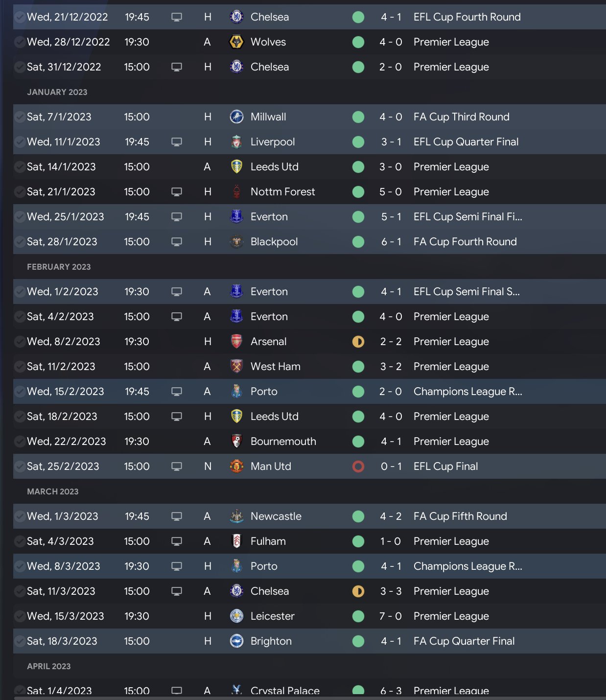Click the yellow draw indicator for Chelsea 3 - 3
The height and width of the screenshot is (700, 606).
coord(358,591)
